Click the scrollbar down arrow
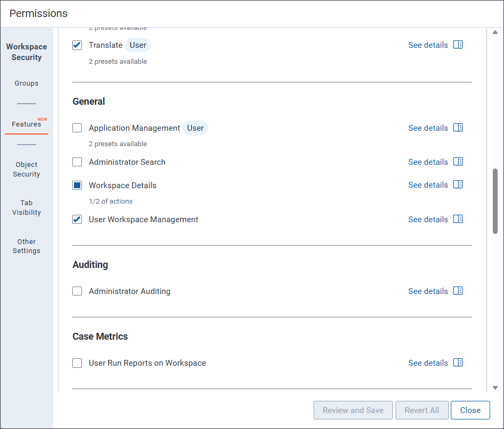This screenshot has height=429, width=504. coord(495,388)
